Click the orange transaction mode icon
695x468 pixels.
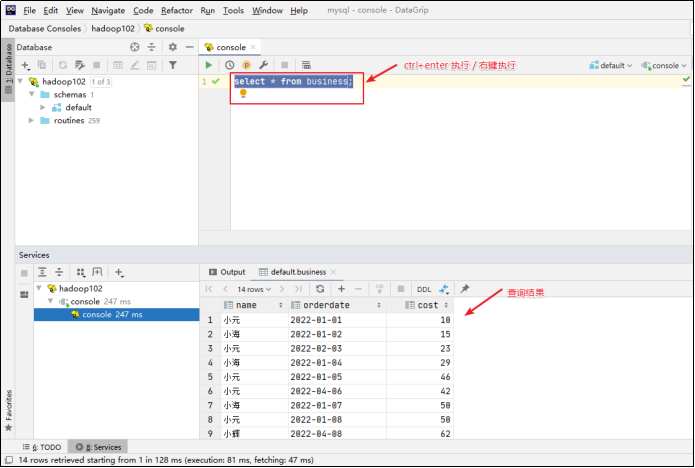(246, 66)
